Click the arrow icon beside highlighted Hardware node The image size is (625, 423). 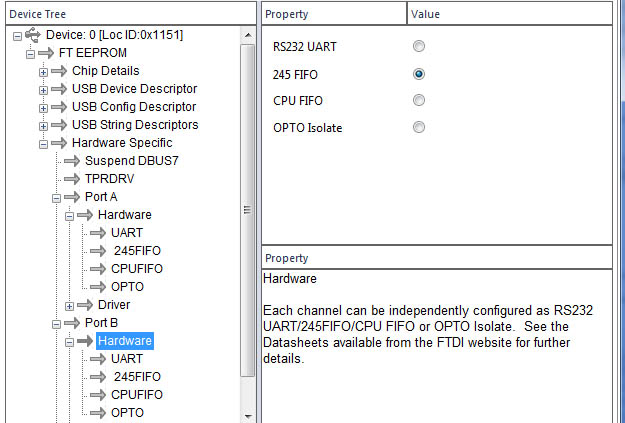pos(85,341)
